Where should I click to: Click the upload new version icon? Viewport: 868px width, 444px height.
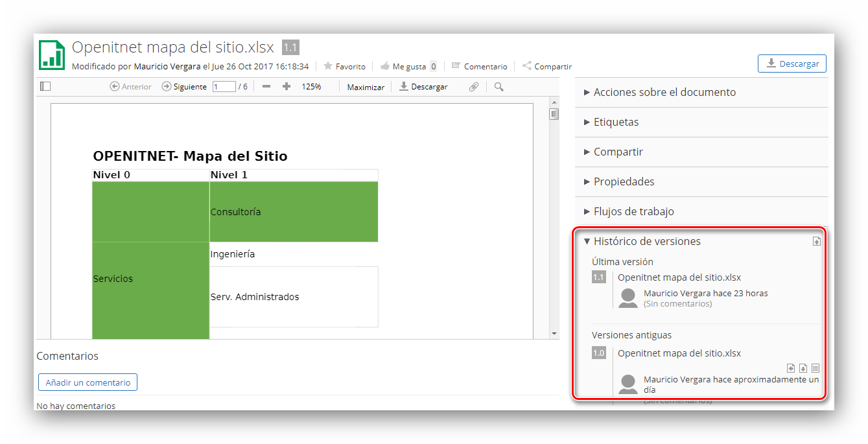(817, 241)
